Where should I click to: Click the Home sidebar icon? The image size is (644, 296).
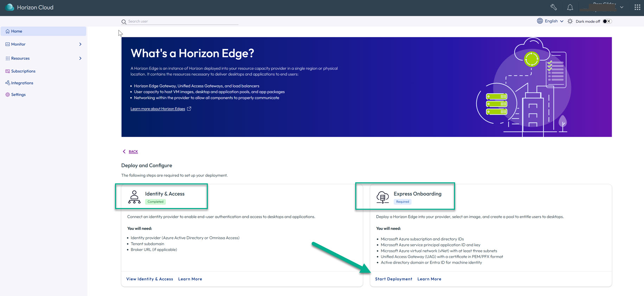pyautogui.click(x=8, y=31)
